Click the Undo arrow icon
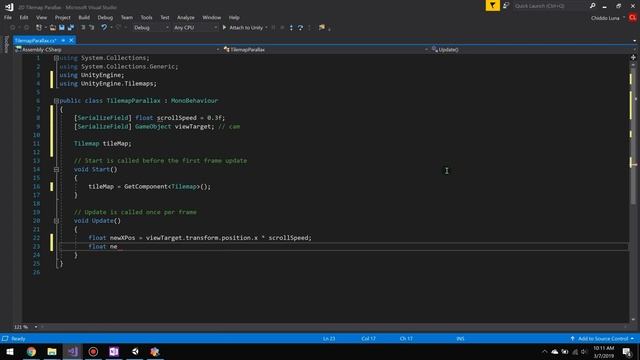 pyautogui.click(x=104, y=27)
